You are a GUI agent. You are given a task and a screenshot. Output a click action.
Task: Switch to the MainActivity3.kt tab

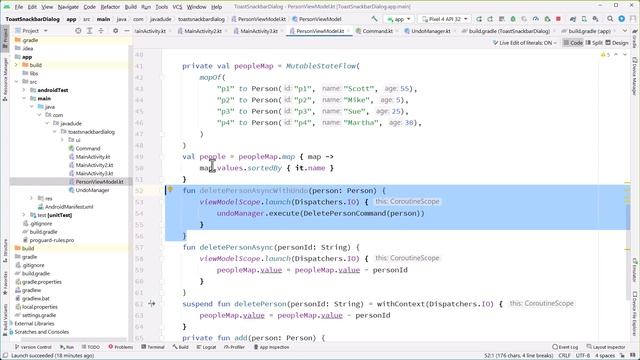[x=258, y=31]
